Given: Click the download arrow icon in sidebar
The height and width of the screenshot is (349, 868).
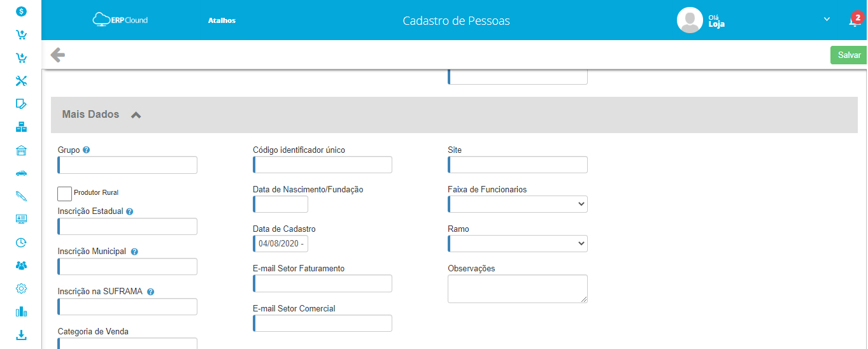Looking at the screenshot, I should coord(21,334).
